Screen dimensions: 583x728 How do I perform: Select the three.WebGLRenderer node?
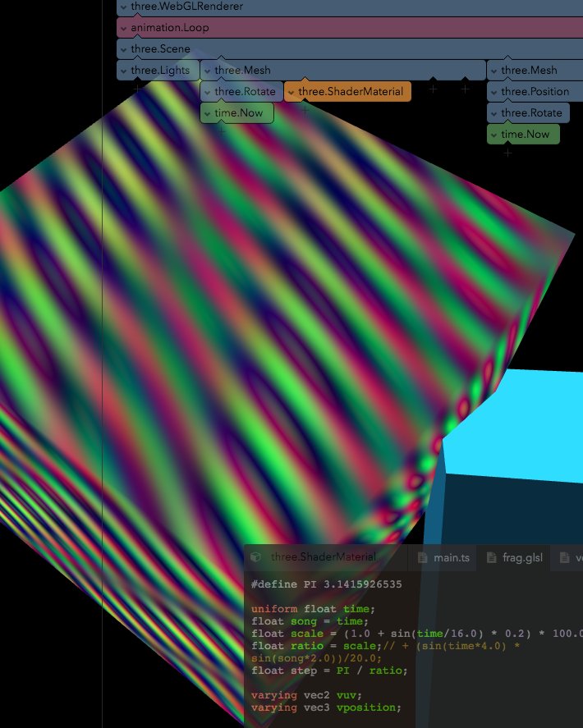pos(350,7)
